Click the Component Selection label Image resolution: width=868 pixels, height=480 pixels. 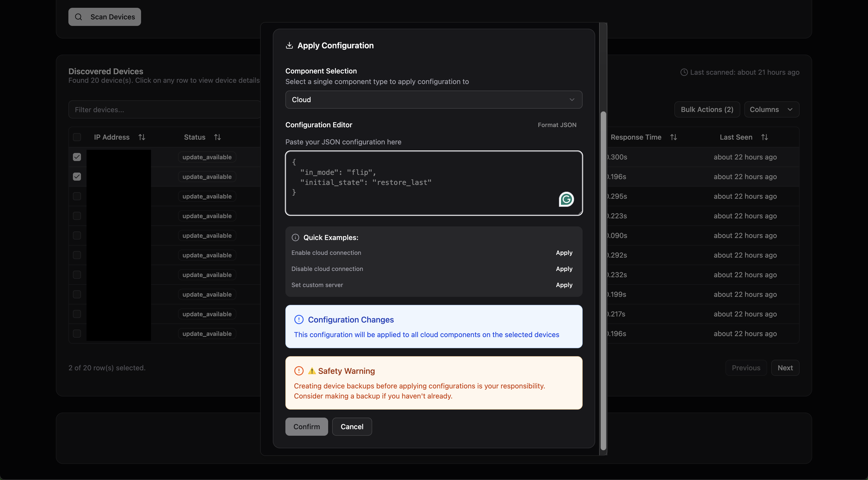tap(321, 71)
